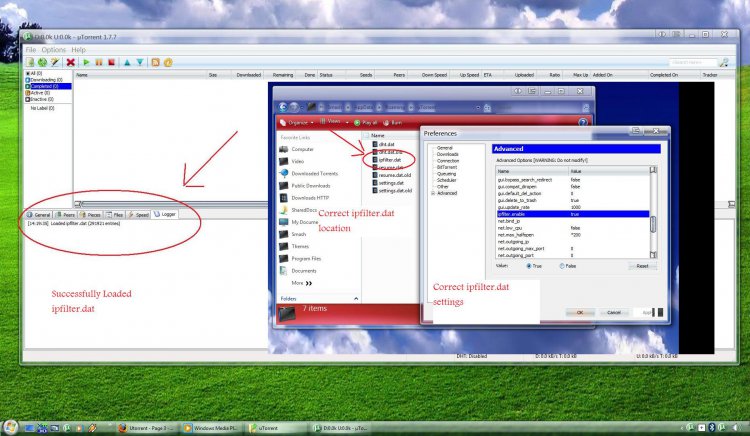Click the torrent list horizontal scrollbar
Screen dimensions: 750x436
(x=172, y=204)
